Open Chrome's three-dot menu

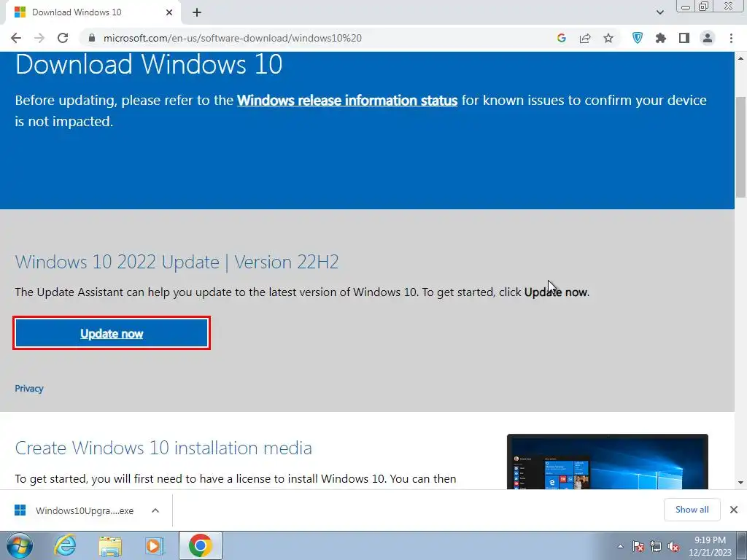(x=731, y=38)
